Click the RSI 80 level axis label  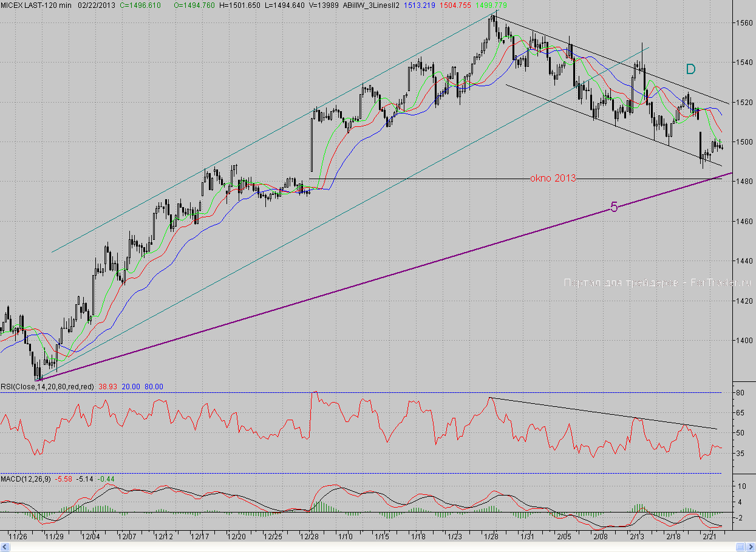point(741,393)
